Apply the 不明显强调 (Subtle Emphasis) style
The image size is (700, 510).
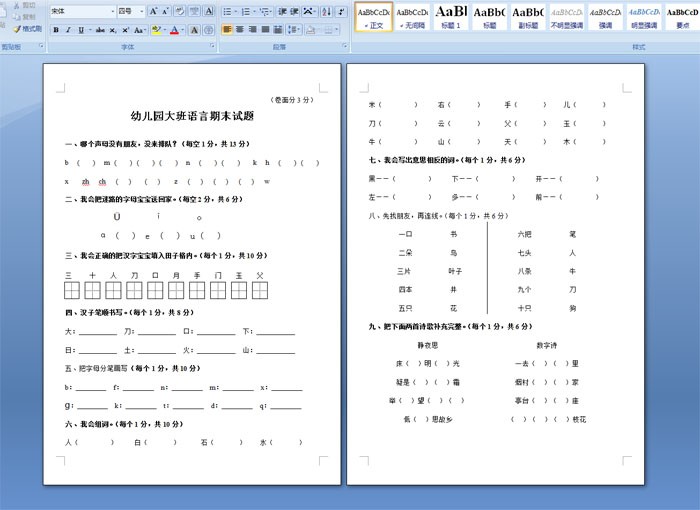click(x=567, y=17)
